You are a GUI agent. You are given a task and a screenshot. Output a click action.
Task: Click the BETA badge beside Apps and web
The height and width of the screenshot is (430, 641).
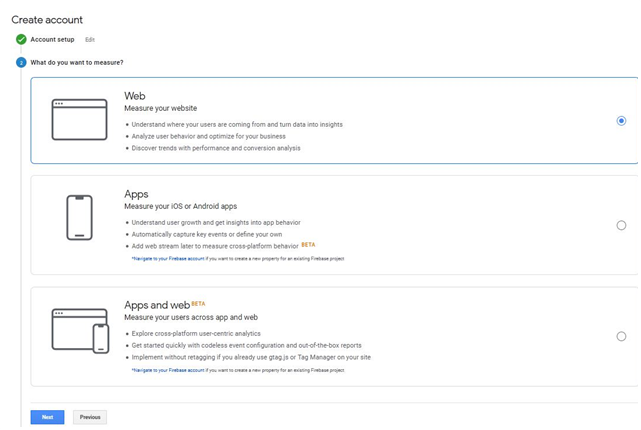coord(198,303)
